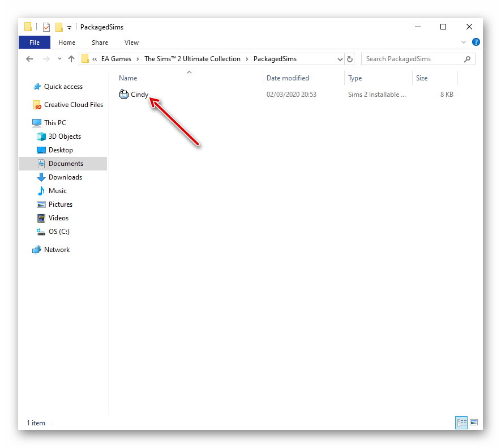Click the Sims 2 Installable type cell
501x448 pixels.
coord(377,95)
